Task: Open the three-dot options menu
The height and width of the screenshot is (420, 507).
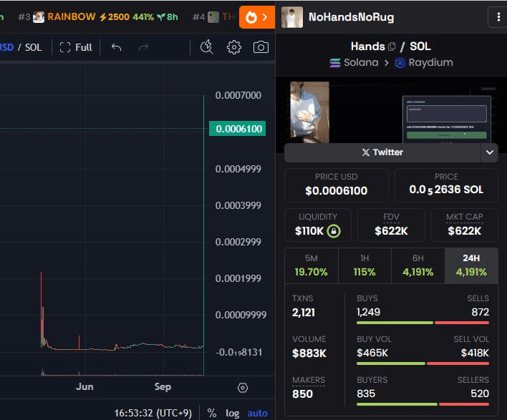Action: 498,17
